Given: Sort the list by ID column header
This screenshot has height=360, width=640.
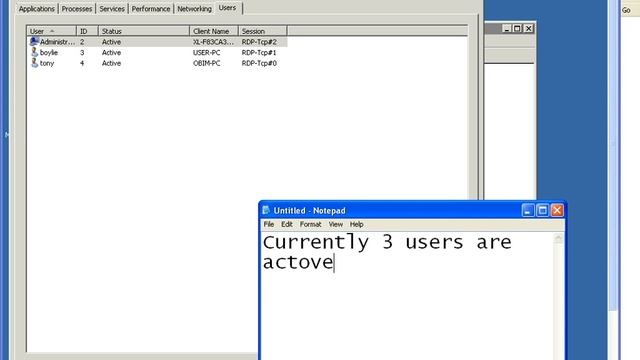Looking at the screenshot, I should click(x=87, y=31).
